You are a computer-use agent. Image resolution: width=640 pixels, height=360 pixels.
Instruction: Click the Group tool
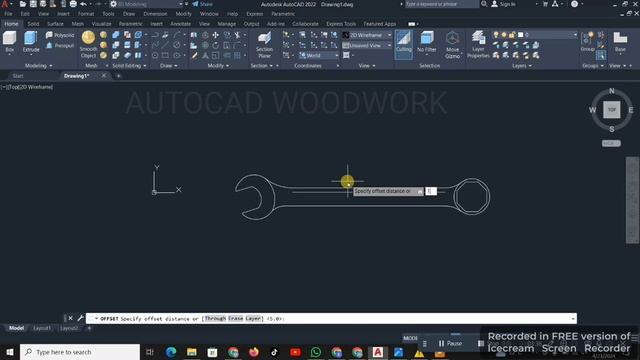[588, 42]
